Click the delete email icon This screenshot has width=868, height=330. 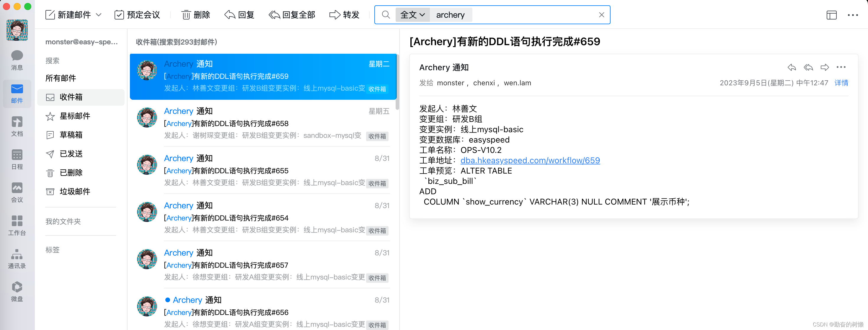(x=195, y=15)
